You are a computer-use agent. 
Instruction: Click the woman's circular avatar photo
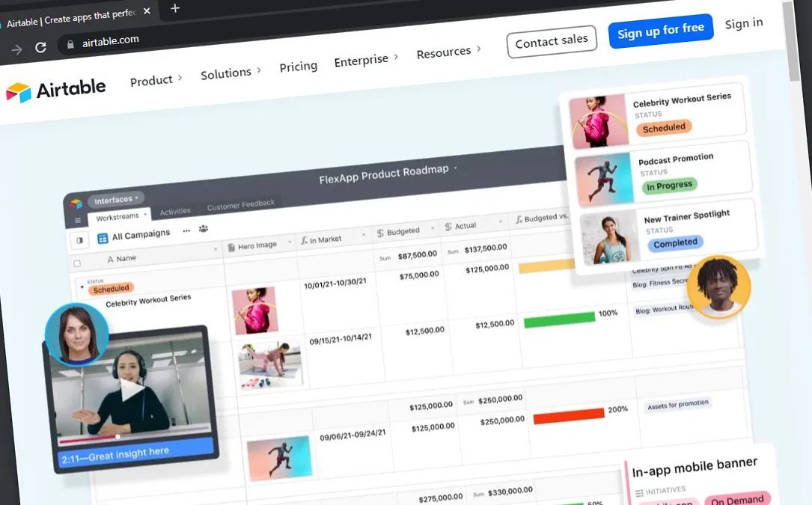pyautogui.click(x=77, y=334)
